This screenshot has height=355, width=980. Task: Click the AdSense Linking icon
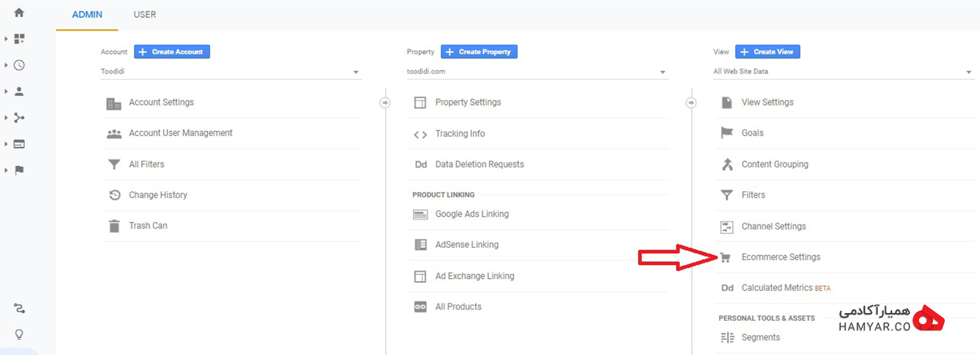pyautogui.click(x=421, y=245)
